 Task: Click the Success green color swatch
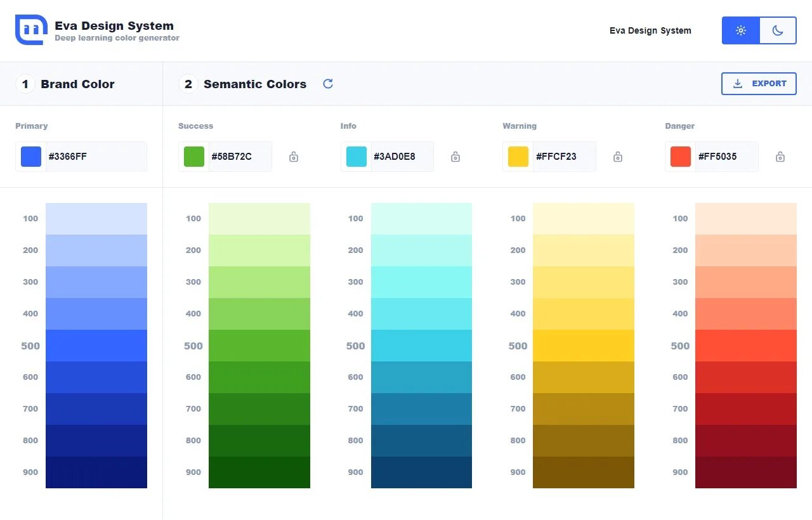coord(194,157)
